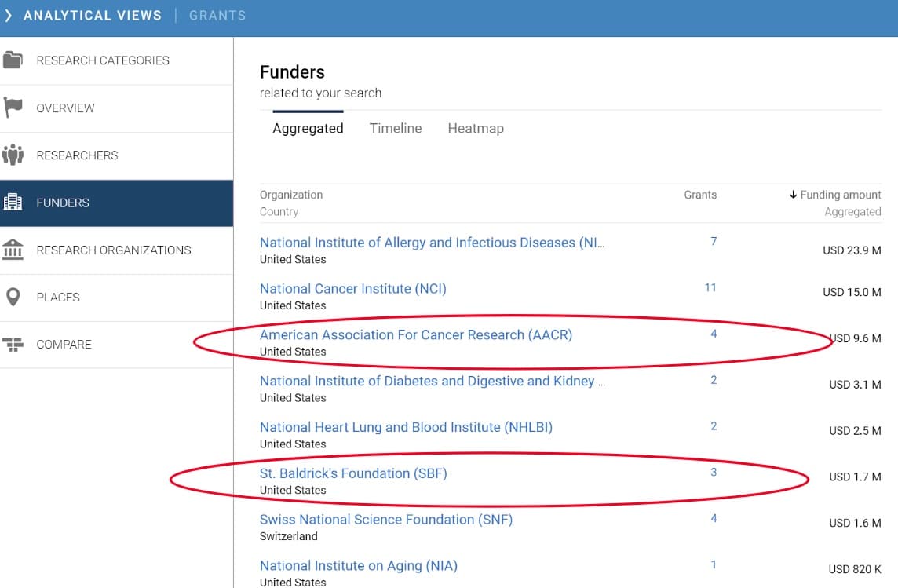Expand the Analytical Views chevron arrow

[x=9, y=16]
